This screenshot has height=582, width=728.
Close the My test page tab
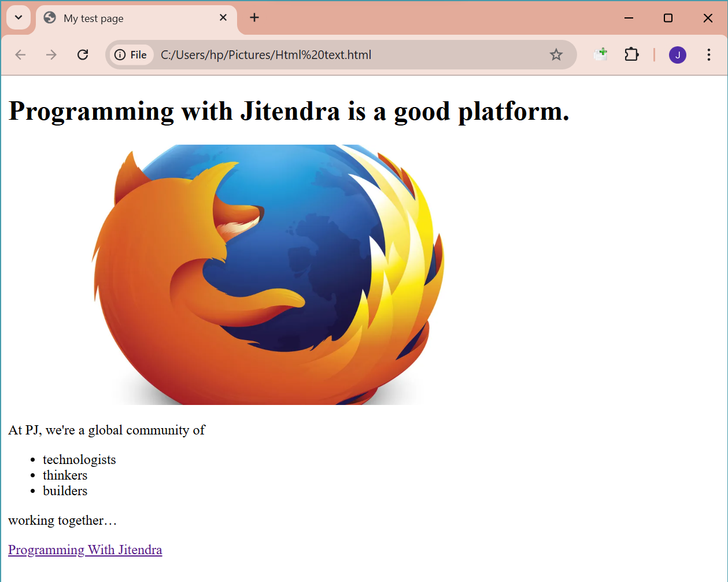coord(223,18)
